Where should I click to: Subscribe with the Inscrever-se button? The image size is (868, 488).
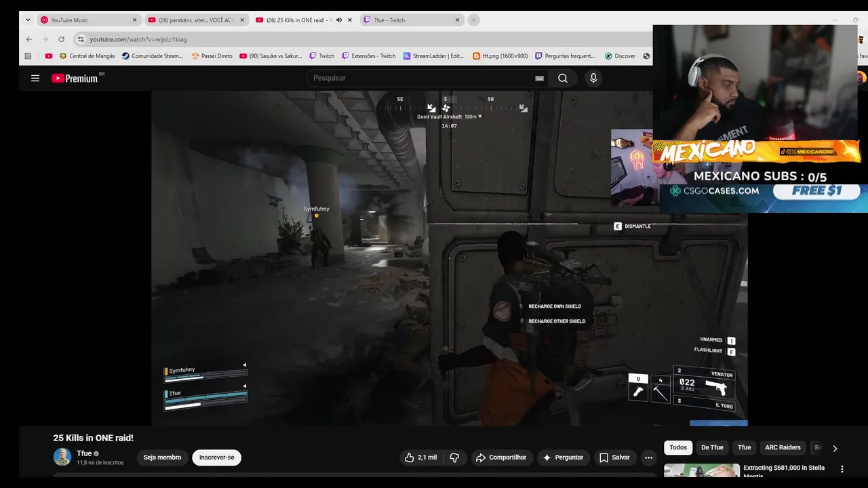pos(216,457)
